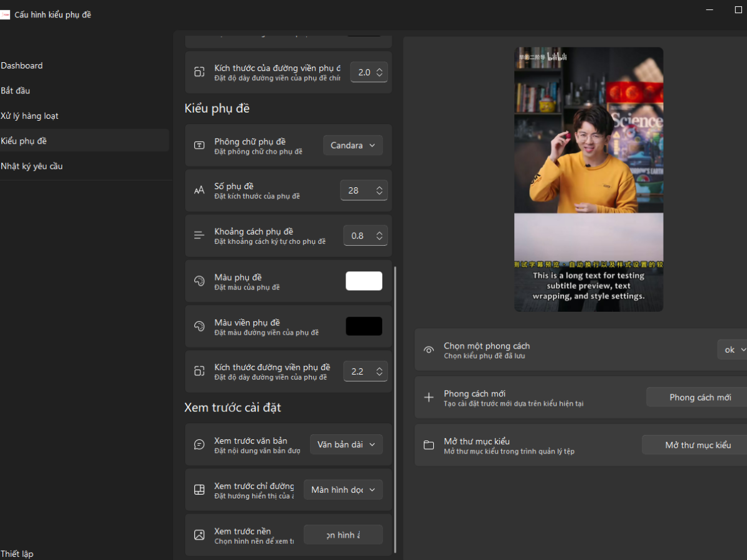747x560 pixels.
Task: Go to Dashboard in the sidebar
Action: tap(22, 65)
